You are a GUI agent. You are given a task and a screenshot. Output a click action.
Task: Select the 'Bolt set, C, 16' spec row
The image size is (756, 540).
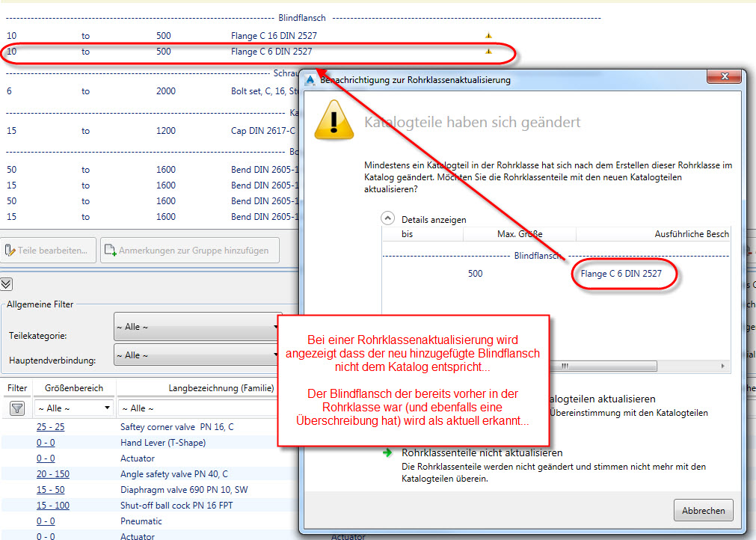265,91
